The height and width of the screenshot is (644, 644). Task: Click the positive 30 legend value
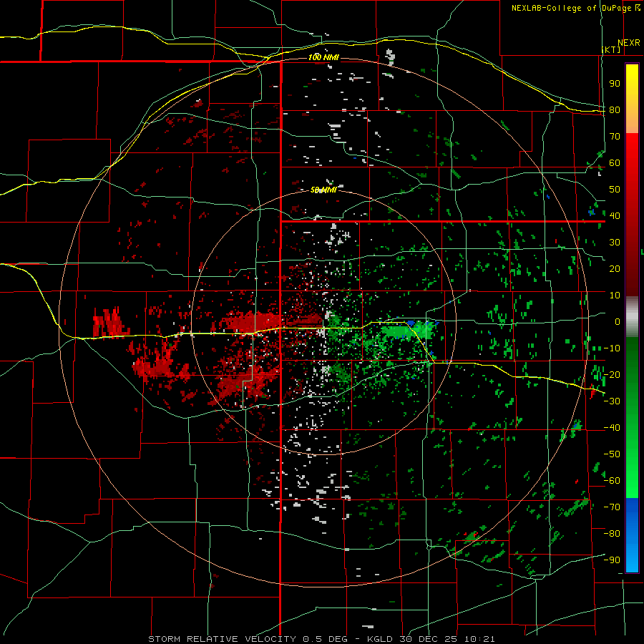615,243
